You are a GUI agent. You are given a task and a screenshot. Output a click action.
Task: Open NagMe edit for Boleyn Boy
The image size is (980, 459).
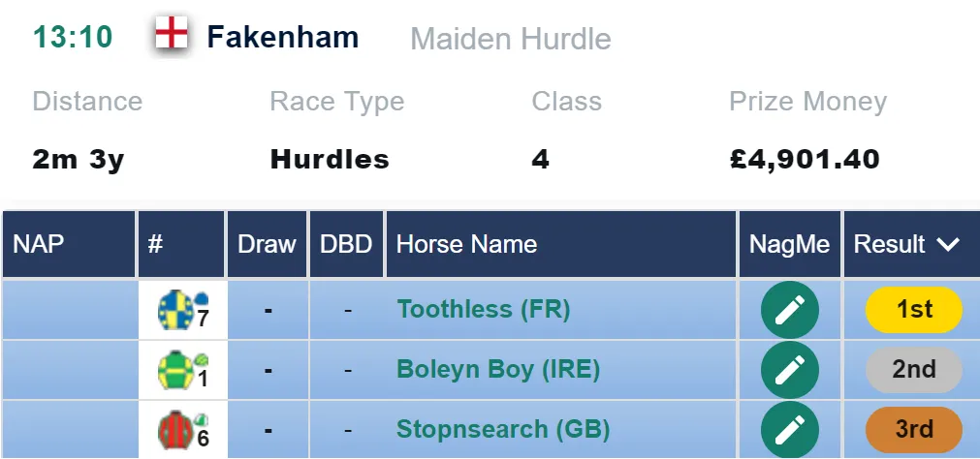[x=789, y=370]
